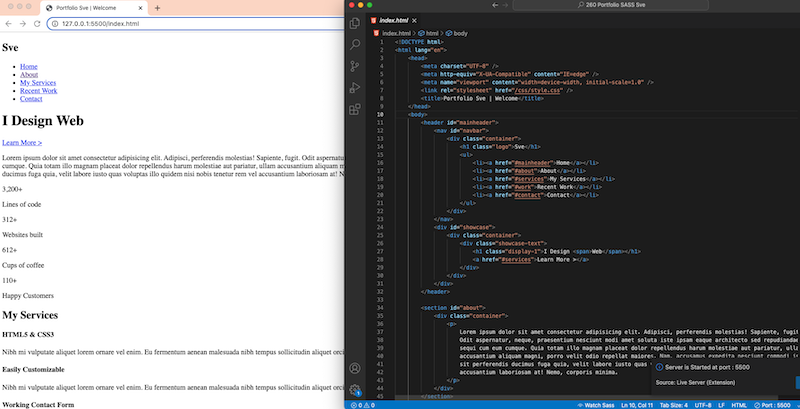This screenshot has width=800, height=409.
Task: View site information icon in the address bar
Action: click(55, 24)
